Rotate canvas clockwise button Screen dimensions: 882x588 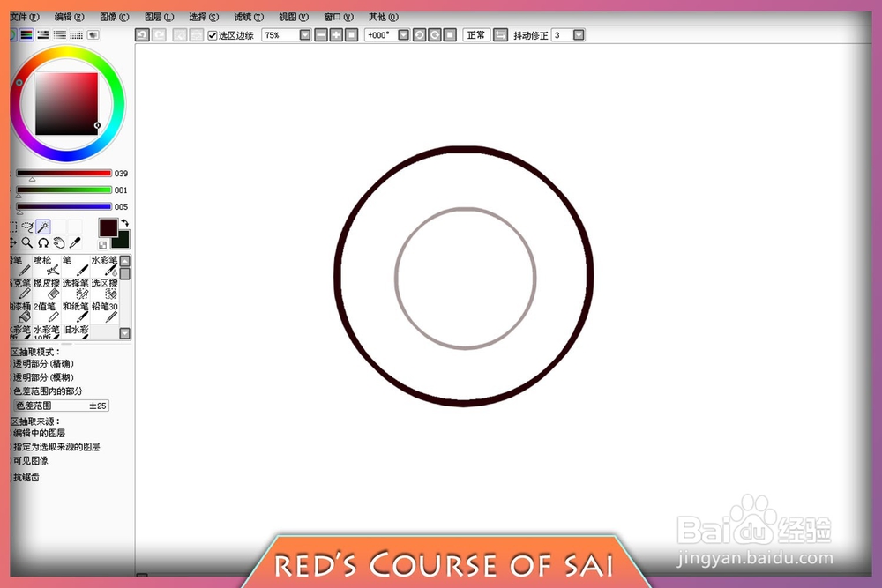[x=434, y=35]
